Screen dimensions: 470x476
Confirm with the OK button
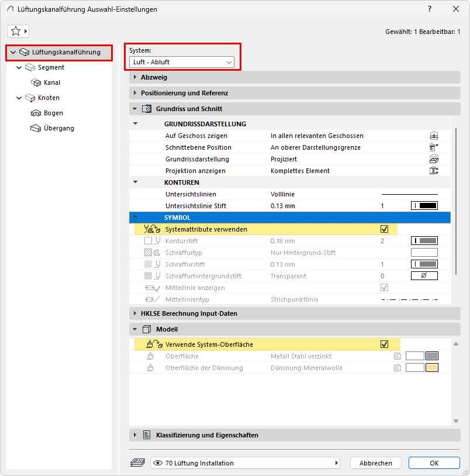(434, 463)
